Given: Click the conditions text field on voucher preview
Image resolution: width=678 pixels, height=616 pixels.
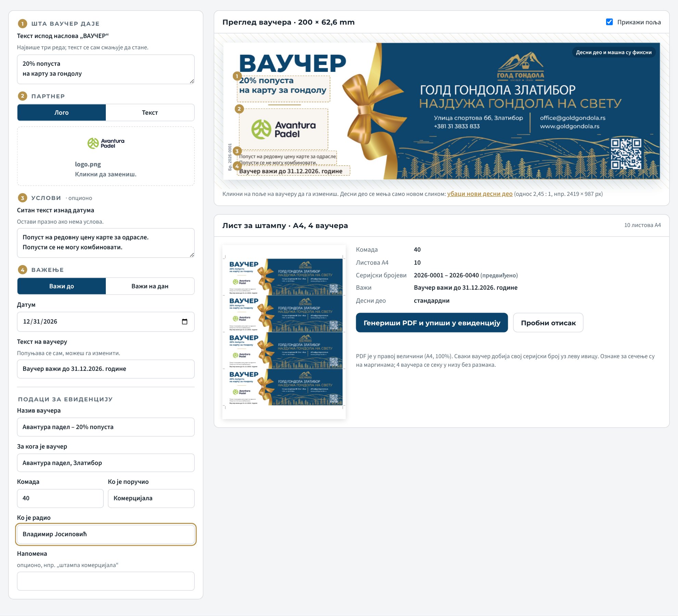Looking at the screenshot, I should click(x=288, y=159).
